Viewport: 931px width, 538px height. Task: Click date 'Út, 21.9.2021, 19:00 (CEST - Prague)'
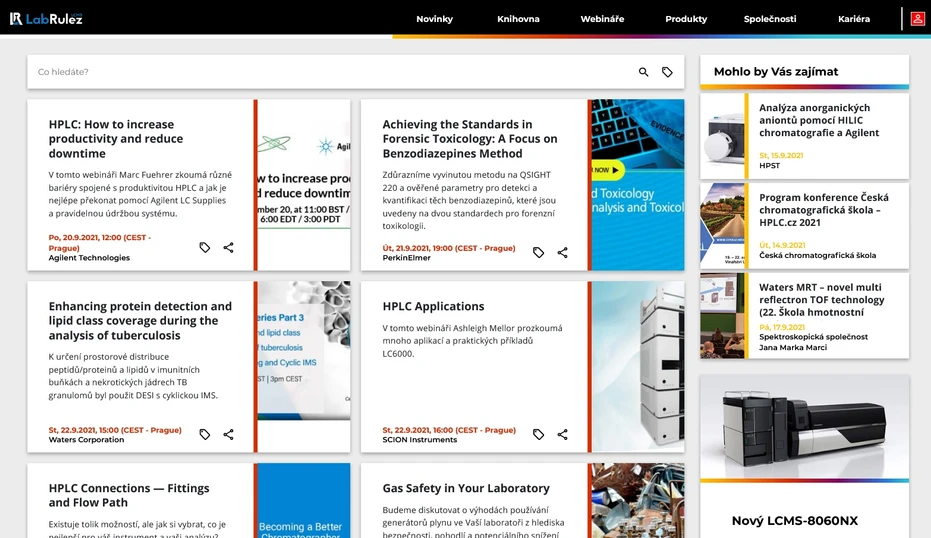click(449, 248)
